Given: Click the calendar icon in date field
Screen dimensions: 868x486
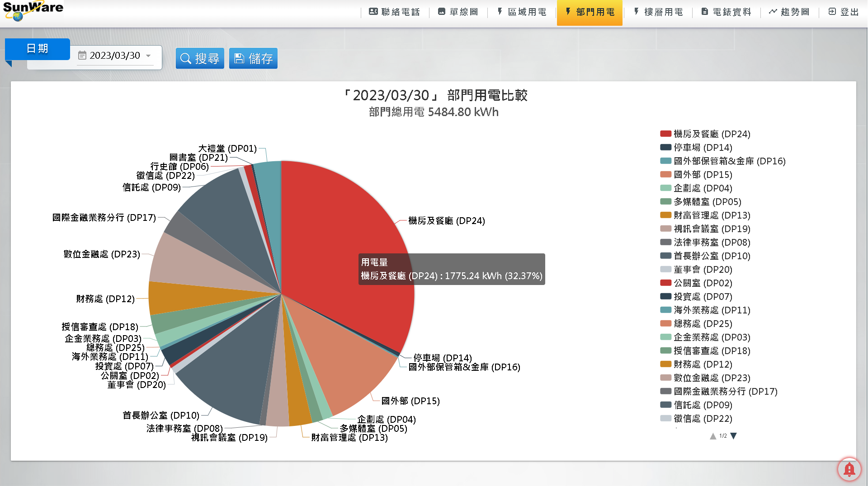Looking at the screenshot, I should click(82, 56).
